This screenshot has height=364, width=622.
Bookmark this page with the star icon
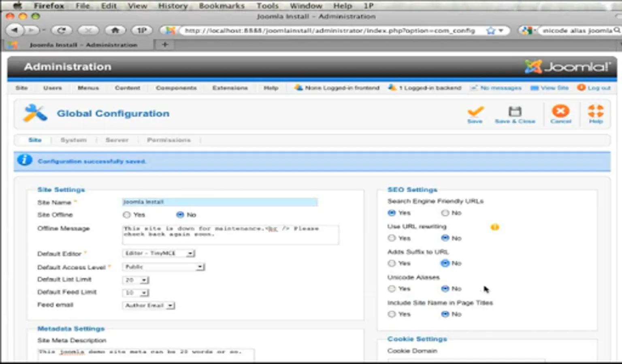(x=491, y=31)
